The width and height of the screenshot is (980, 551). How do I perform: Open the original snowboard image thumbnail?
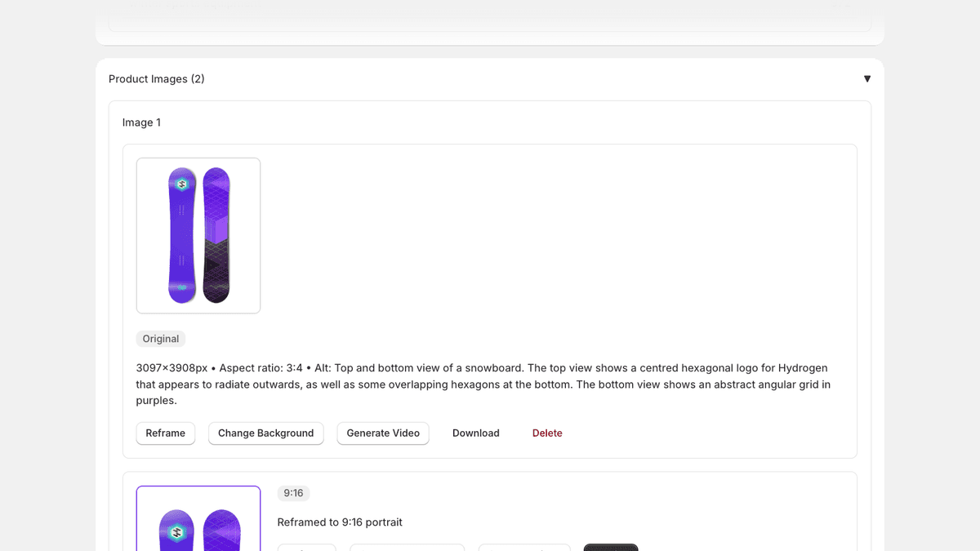click(x=198, y=235)
